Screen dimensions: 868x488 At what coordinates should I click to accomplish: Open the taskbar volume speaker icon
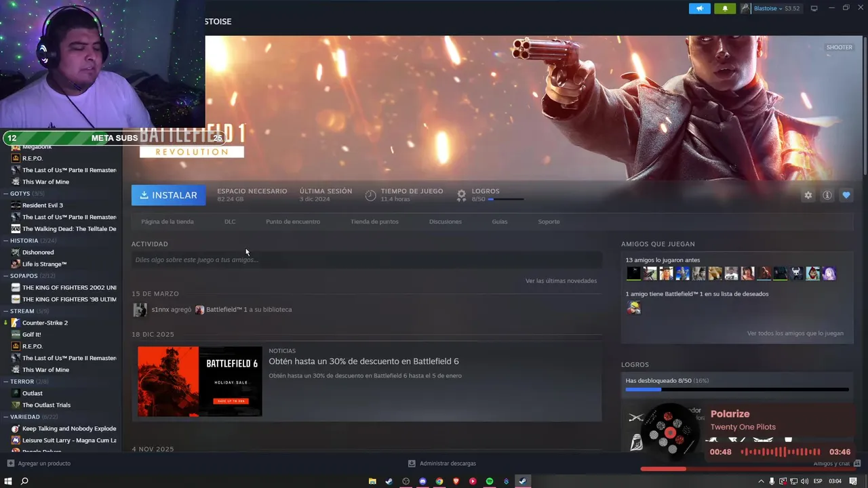click(x=804, y=481)
